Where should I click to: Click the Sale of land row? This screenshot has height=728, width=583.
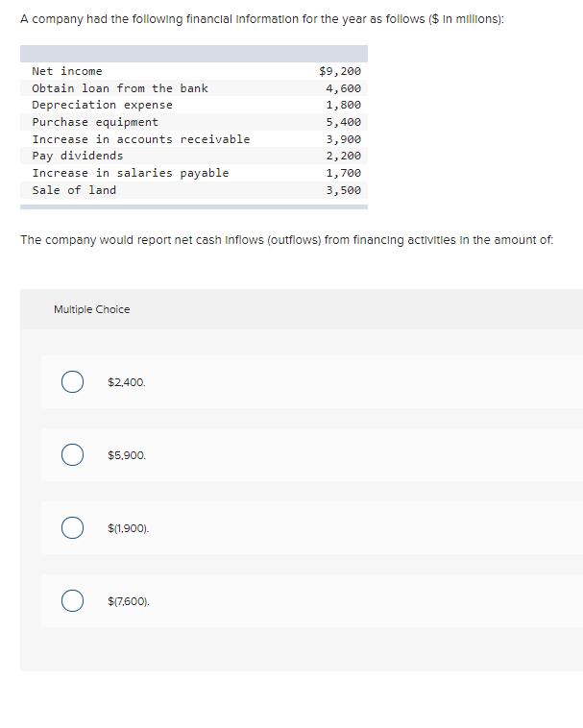click(x=194, y=190)
